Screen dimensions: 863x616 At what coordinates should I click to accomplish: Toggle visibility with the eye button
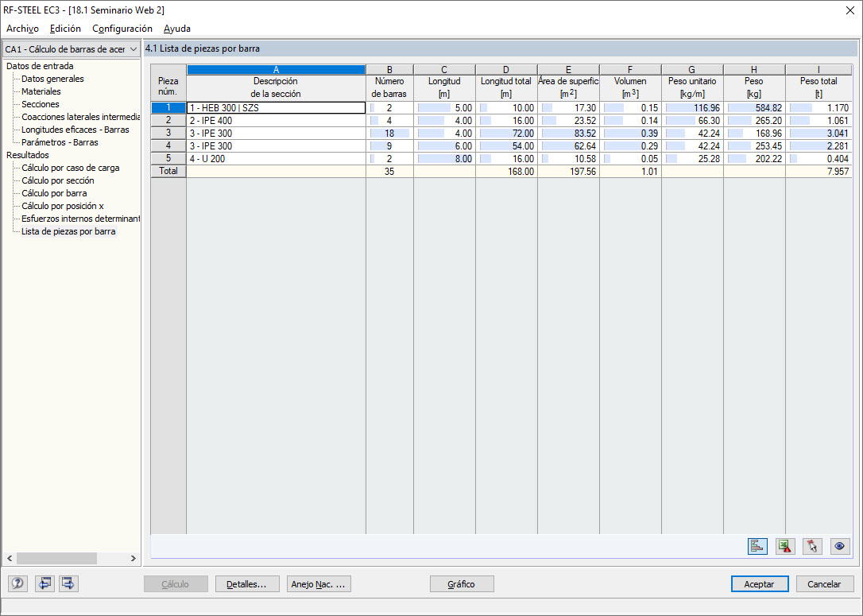[x=840, y=546]
